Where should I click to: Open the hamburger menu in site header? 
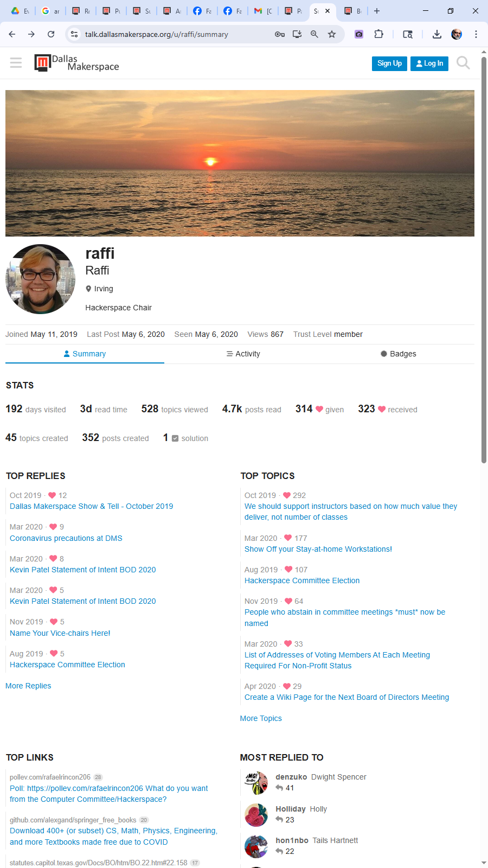pos(16,63)
